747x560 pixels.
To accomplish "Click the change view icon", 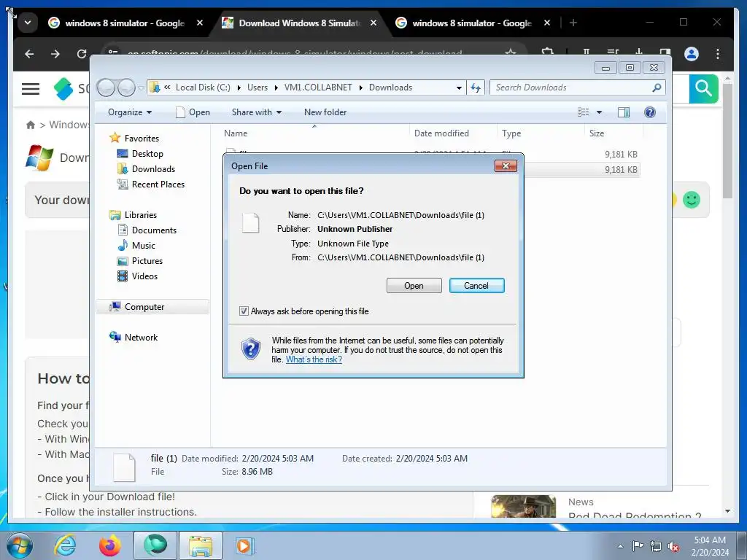I will tap(584, 112).
